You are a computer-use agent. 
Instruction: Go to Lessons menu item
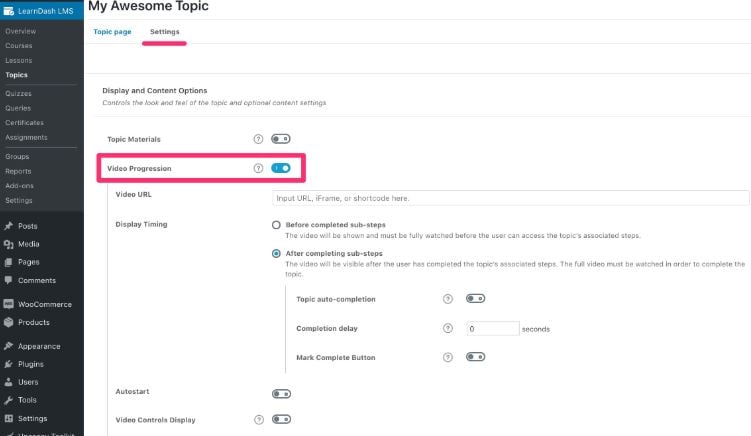pyautogui.click(x=19, y=60)
